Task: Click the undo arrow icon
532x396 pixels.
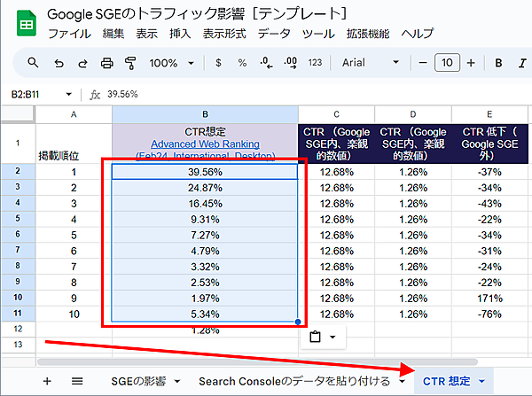Action: [59, 63]
